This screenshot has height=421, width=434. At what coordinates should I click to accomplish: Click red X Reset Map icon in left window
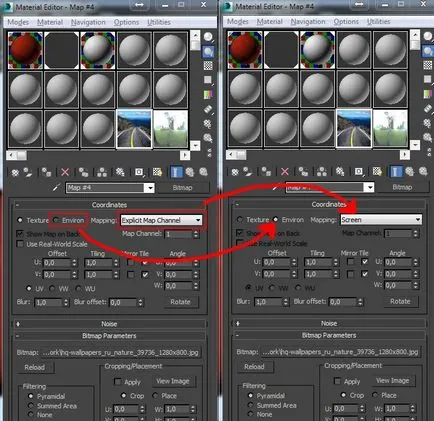65,172
